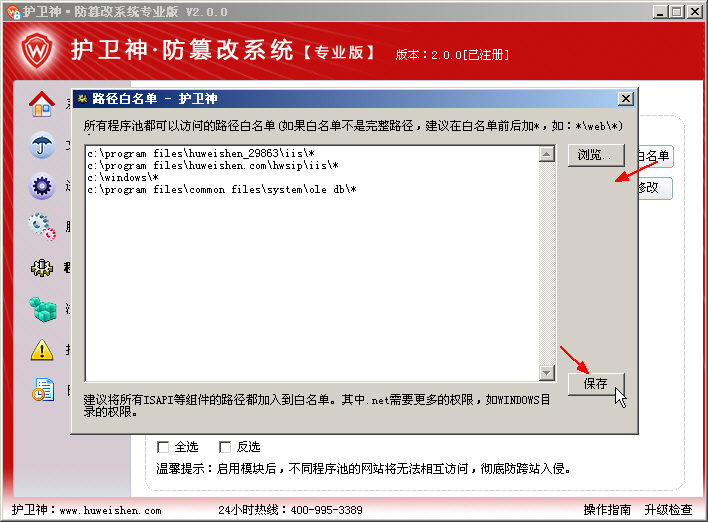This screenshot has height=522, width=708.
Task: Maximize the main 护卫神 window
Action: 677,12
